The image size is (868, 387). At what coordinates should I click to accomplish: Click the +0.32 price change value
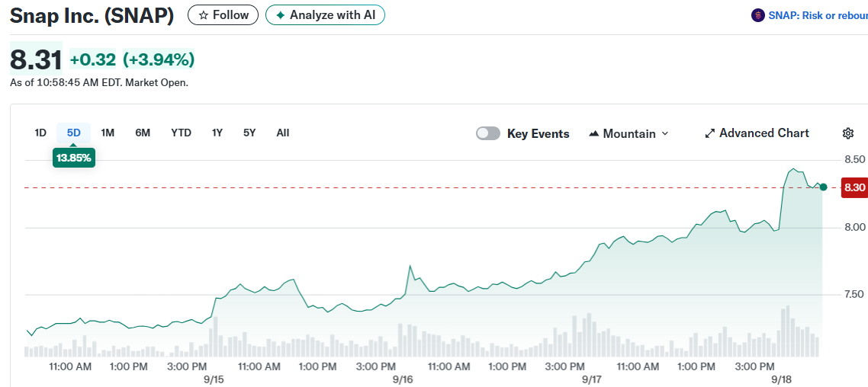click(93, 59)
